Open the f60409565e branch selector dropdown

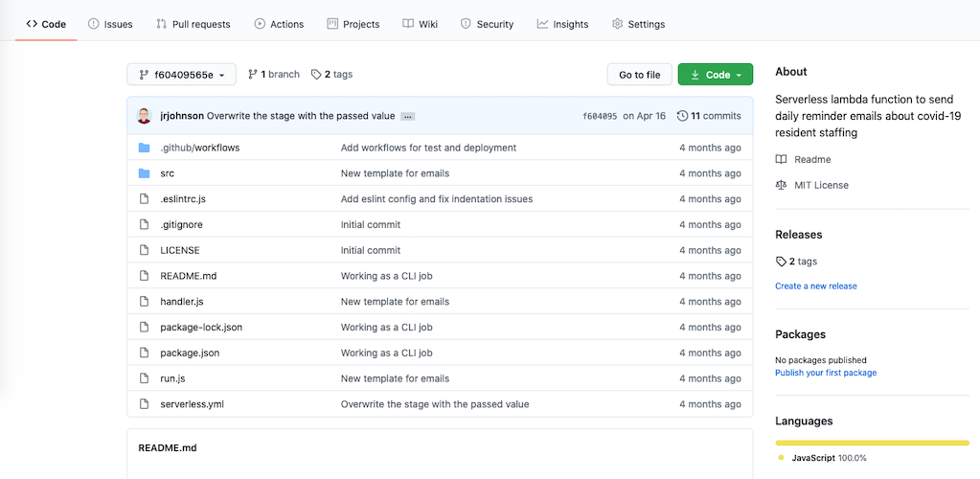(x=181, y=75)
